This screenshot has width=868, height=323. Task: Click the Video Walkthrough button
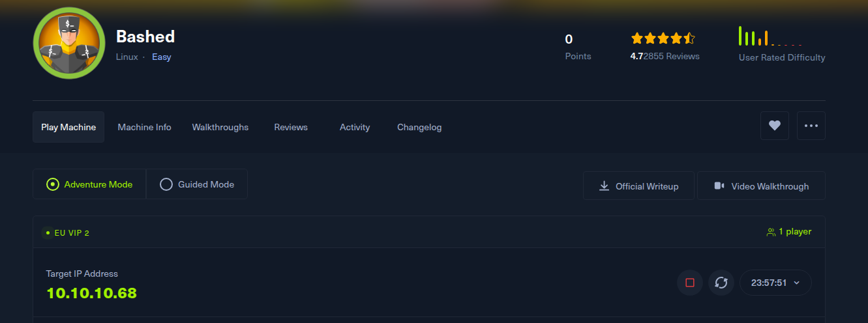coord(761,186)
